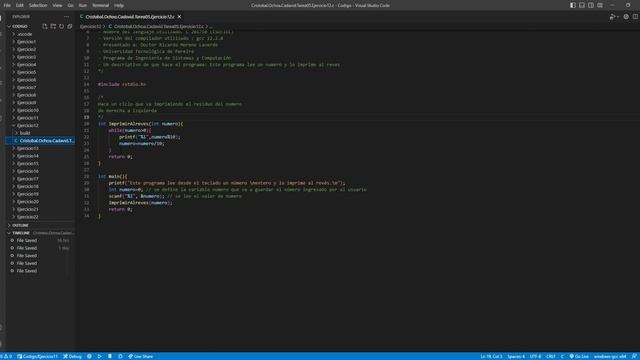Split the editor to the right
Viewport: 640px width, 360px height.
click(x=635, y=17)
